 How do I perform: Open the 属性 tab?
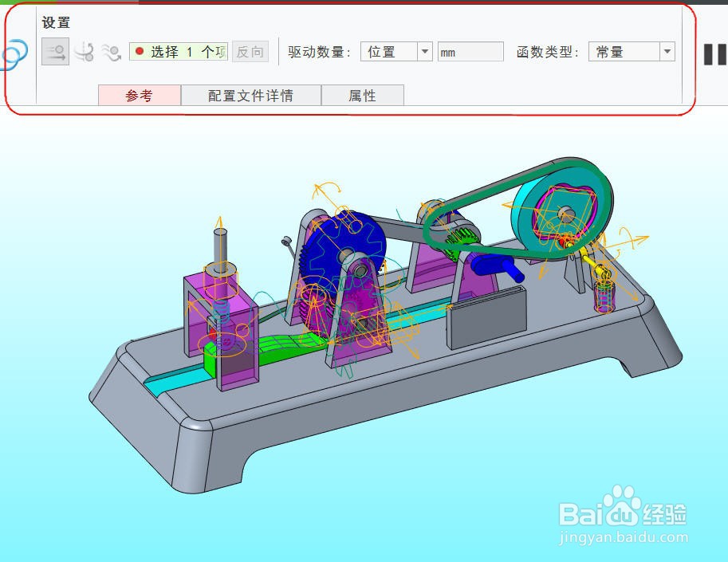pyautogui.click(x=363, y=95)
